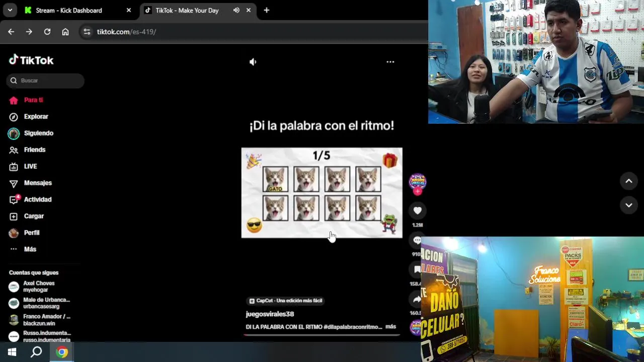Click the ¡Di la palabra con el ritmo! caption
This screenshot has height=362, width=644.
click(x=322, y=126)
